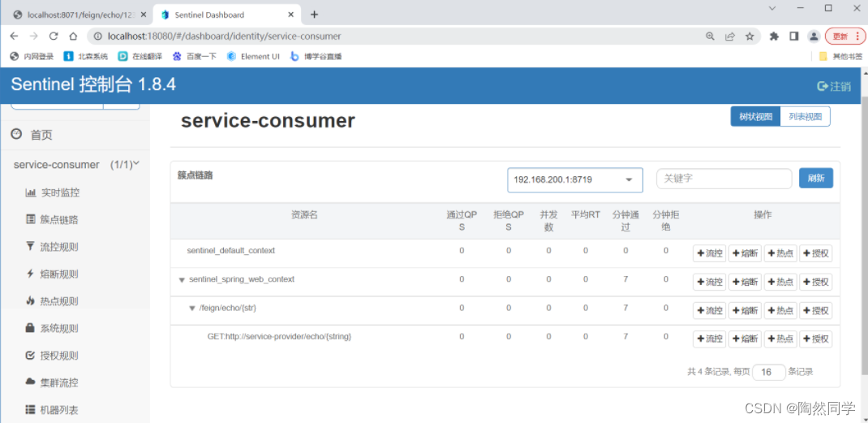Image resolution: width=868 pixels, height=423 pixels.
Task: Add 熔断 rule for sentinel_spring_web_context
Action: (746, 282)
